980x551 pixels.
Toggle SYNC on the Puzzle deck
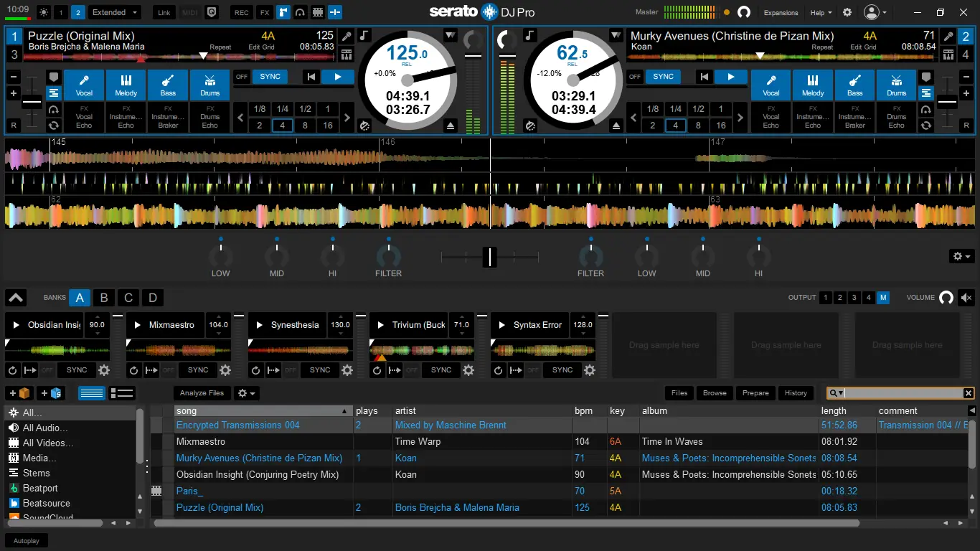pyautogui.click(x=270, y=77)
